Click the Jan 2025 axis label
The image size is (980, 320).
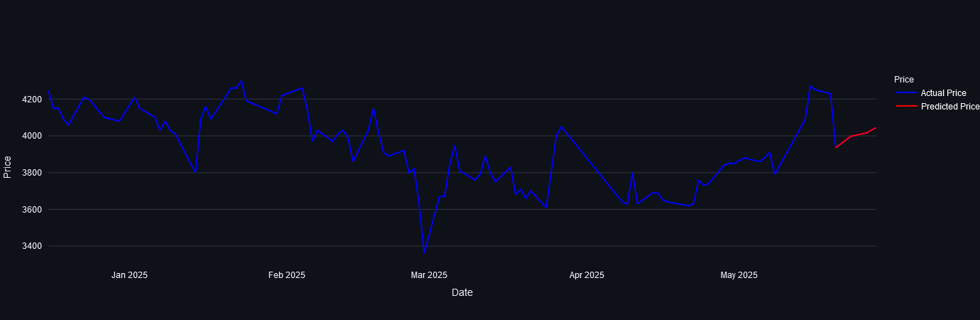point(129,275)
